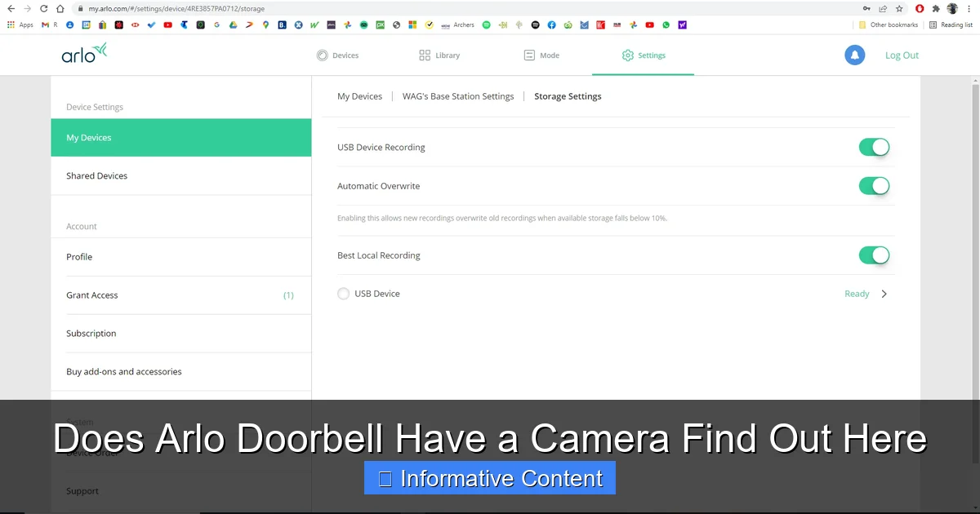The height and width of the screenshot is (514, 980).
Task: Disable Best Local Recording
Action: 874,255
